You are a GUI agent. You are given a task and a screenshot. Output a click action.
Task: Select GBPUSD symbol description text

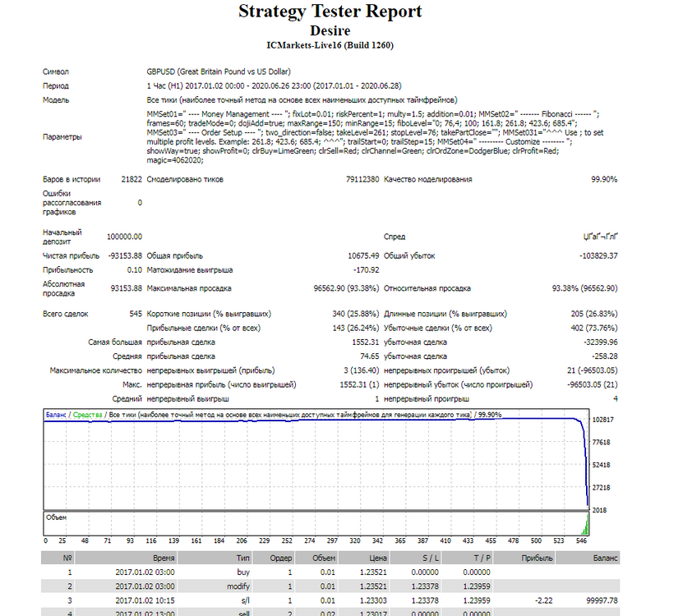coord(219,71)
